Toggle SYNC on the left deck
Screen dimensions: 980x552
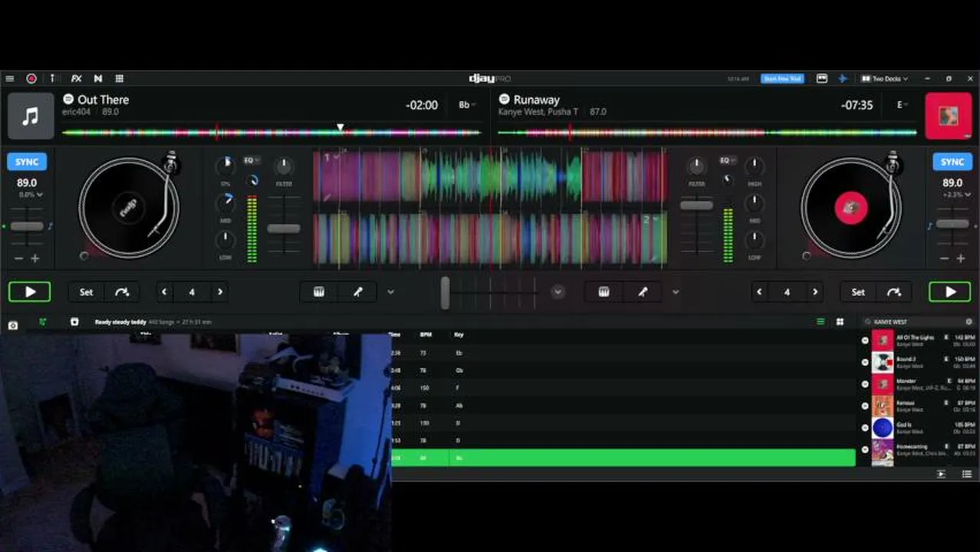click(x=27, y=162)
